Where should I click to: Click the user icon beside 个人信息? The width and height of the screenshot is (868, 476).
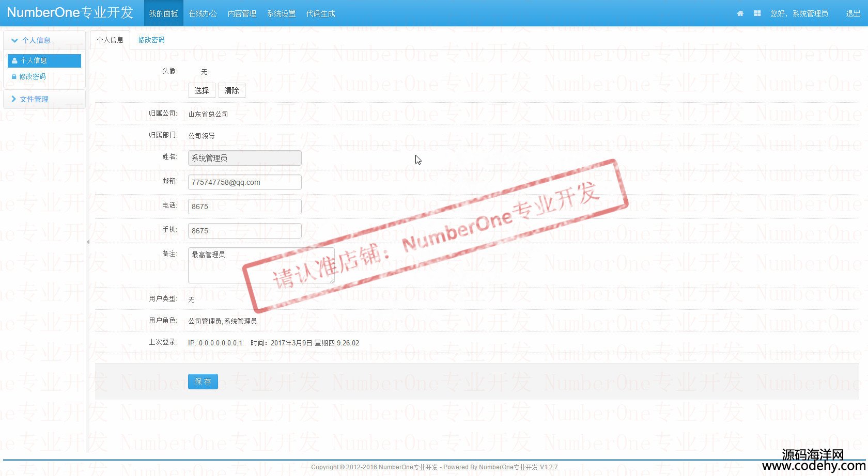coord(14,60)
